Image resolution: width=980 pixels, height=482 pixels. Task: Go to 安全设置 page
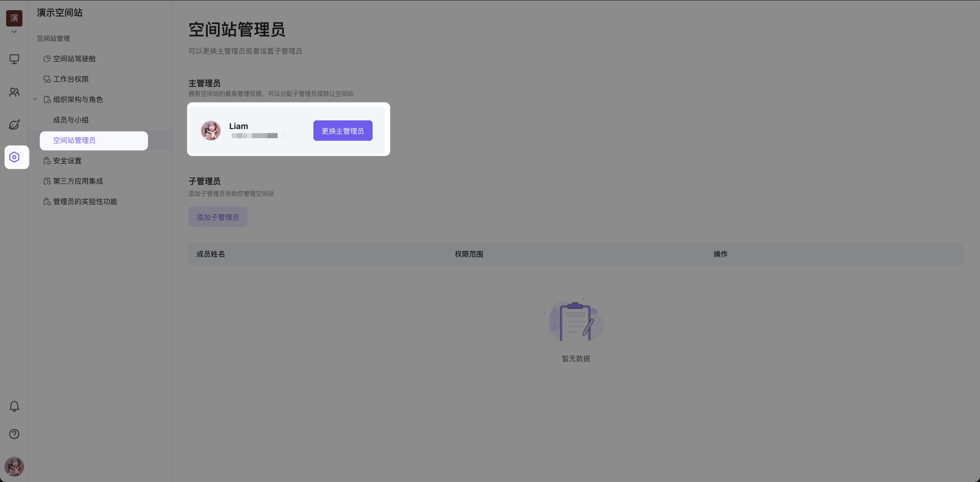(x=67, y=161)
